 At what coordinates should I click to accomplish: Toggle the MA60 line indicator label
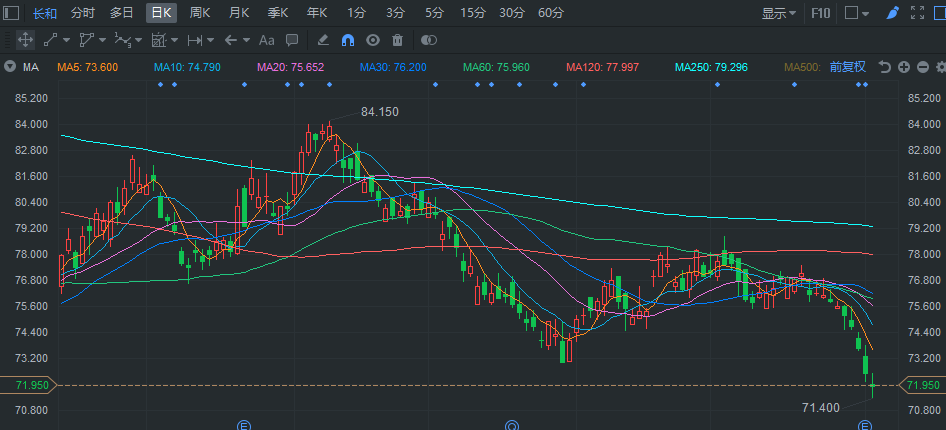497,67
